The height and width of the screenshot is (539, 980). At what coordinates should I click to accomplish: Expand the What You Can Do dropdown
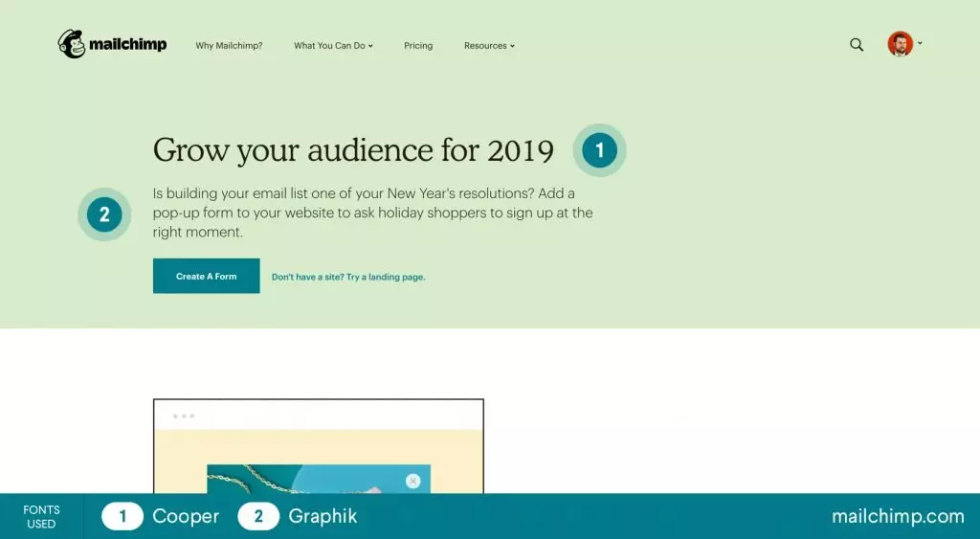(x=333, y=46)
